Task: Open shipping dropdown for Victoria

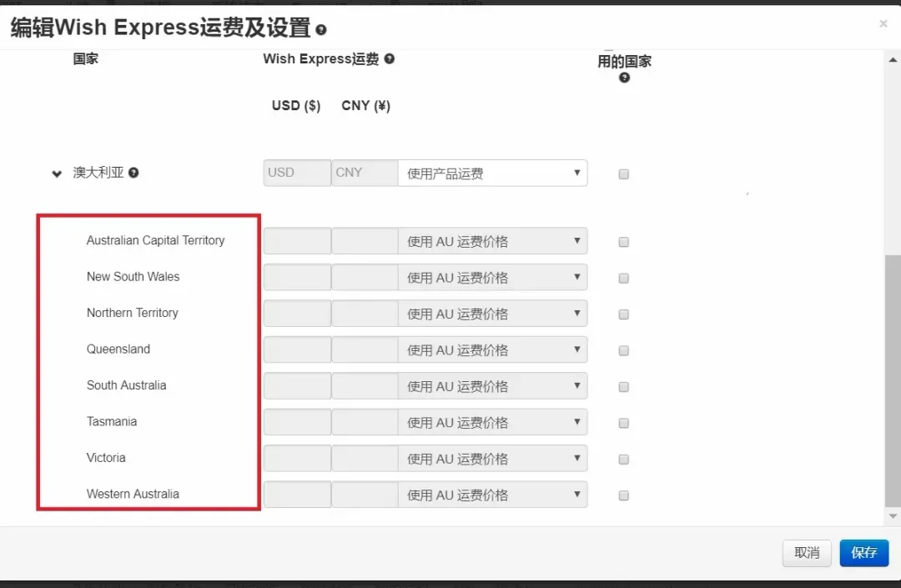Action: (492, 458)
